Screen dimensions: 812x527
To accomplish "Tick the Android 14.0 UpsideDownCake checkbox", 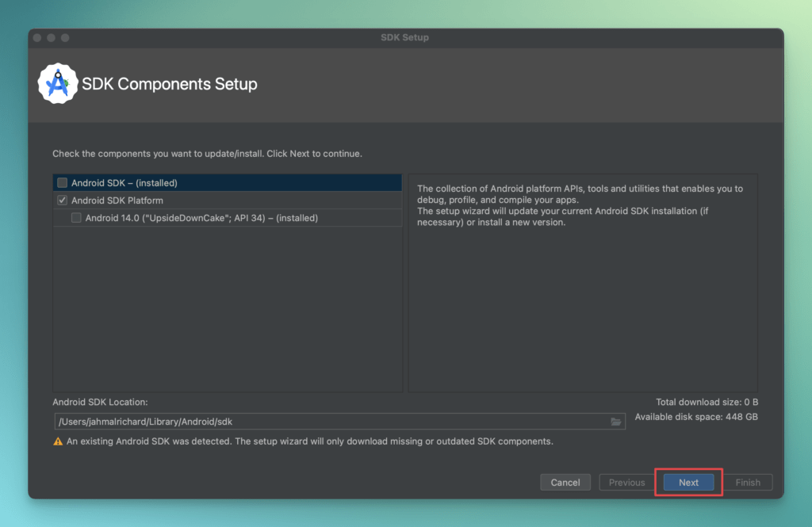I will tap(76, 218).
